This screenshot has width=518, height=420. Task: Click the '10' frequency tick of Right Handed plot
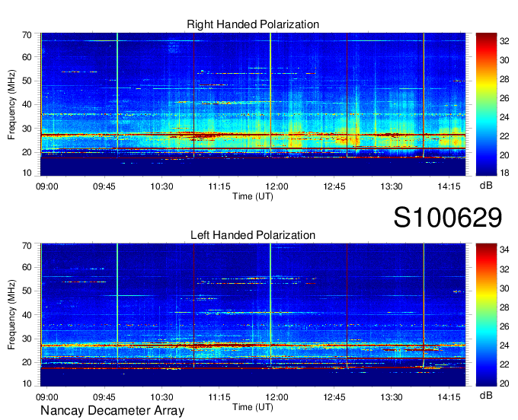27,173
